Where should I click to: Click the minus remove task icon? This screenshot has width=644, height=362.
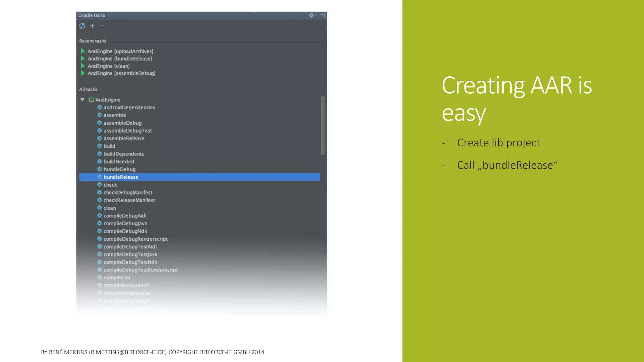pos(102,26)
